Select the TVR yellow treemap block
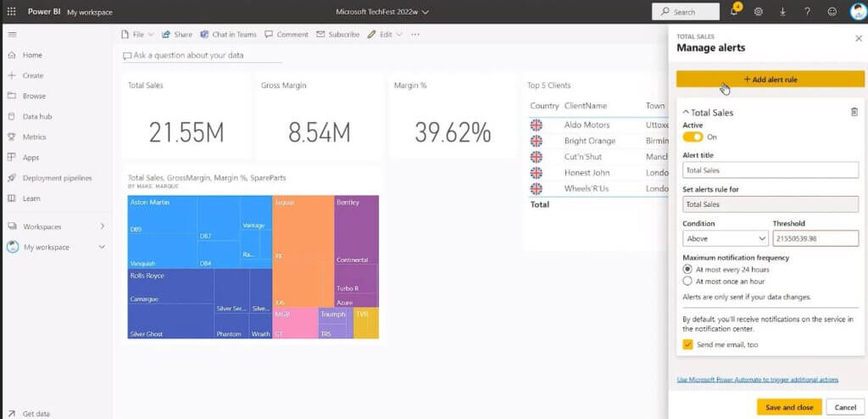The image size is (868, 419). [366, 323]
